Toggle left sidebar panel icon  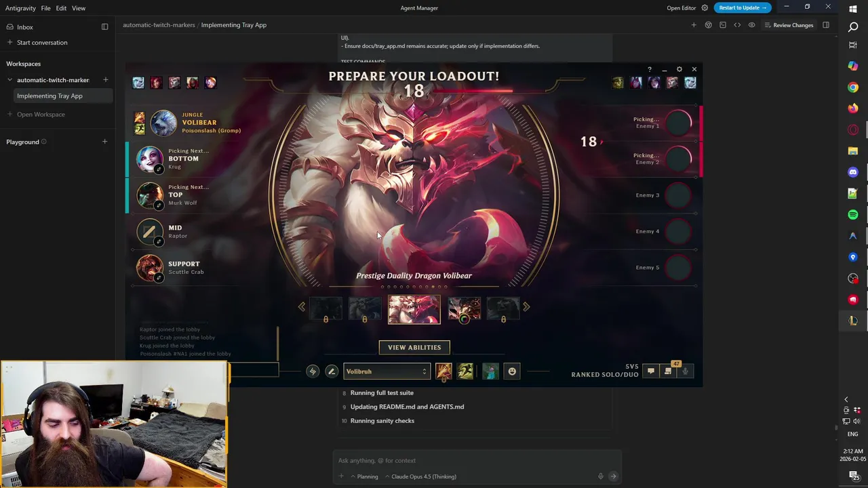coord(104,27)
